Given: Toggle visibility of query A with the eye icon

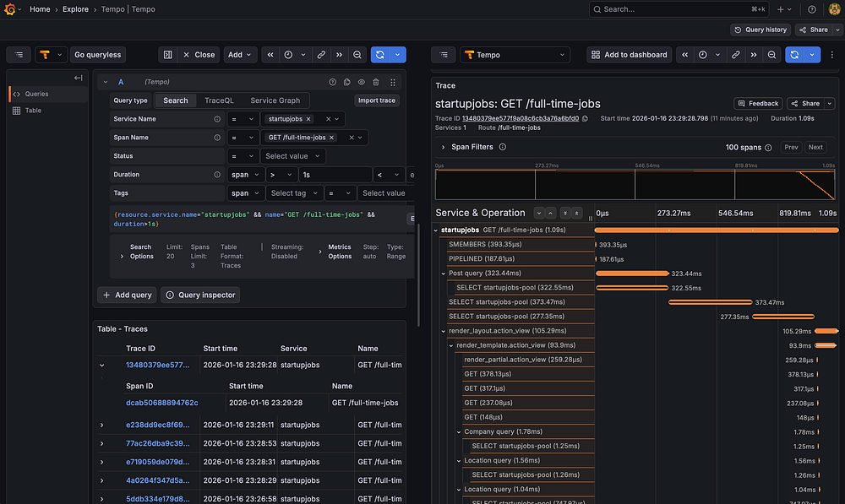Looking at the screenshot, I should (361, 82).
